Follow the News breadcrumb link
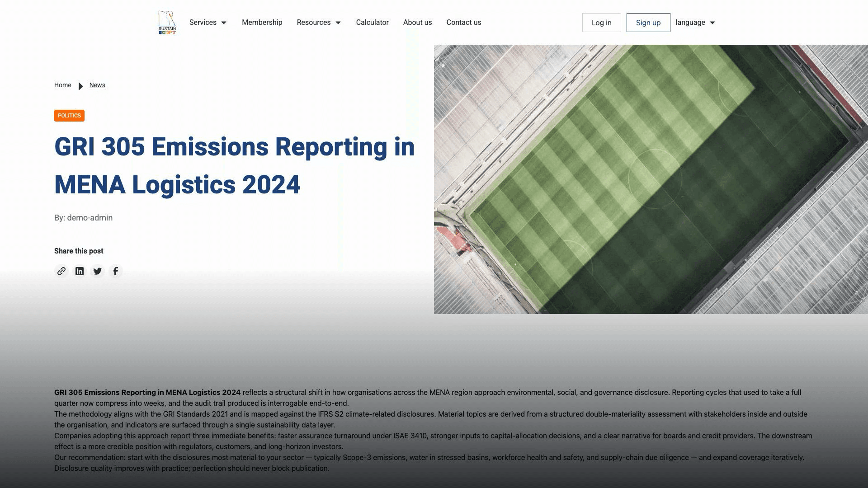 [97, 85]
